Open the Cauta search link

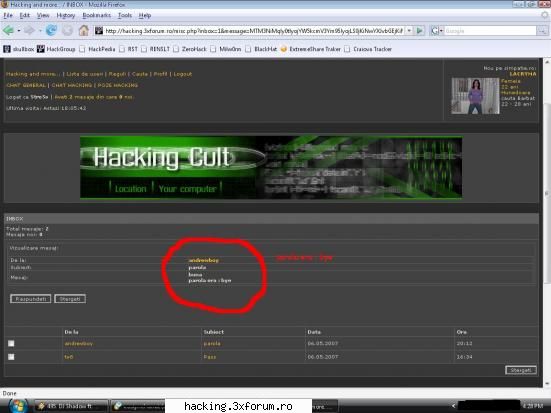[x=140, y=74]
